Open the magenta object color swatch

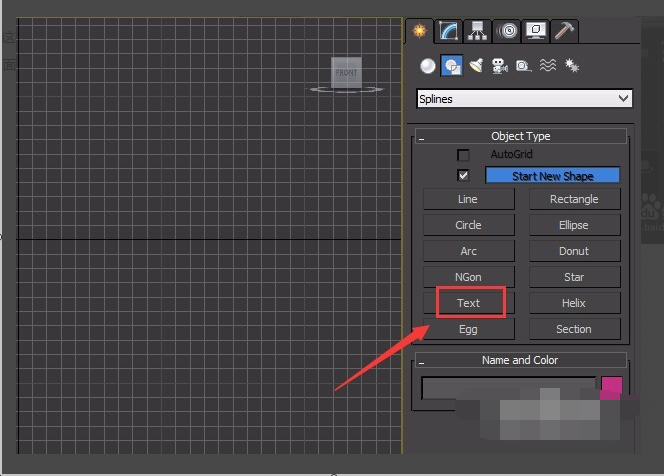tap(612, 387)
